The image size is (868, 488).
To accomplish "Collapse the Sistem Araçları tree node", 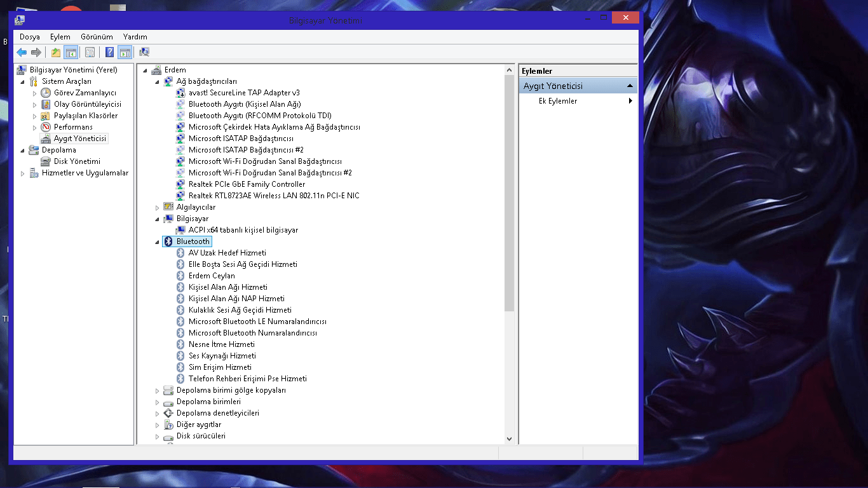I will [24, 82].
